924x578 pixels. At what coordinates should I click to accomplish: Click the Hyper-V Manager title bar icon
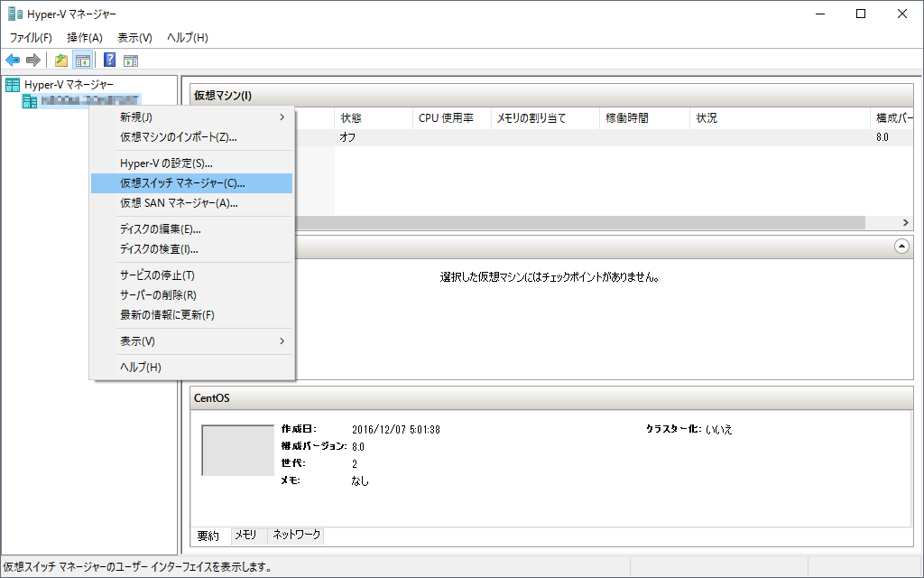(x=15, y=14)
